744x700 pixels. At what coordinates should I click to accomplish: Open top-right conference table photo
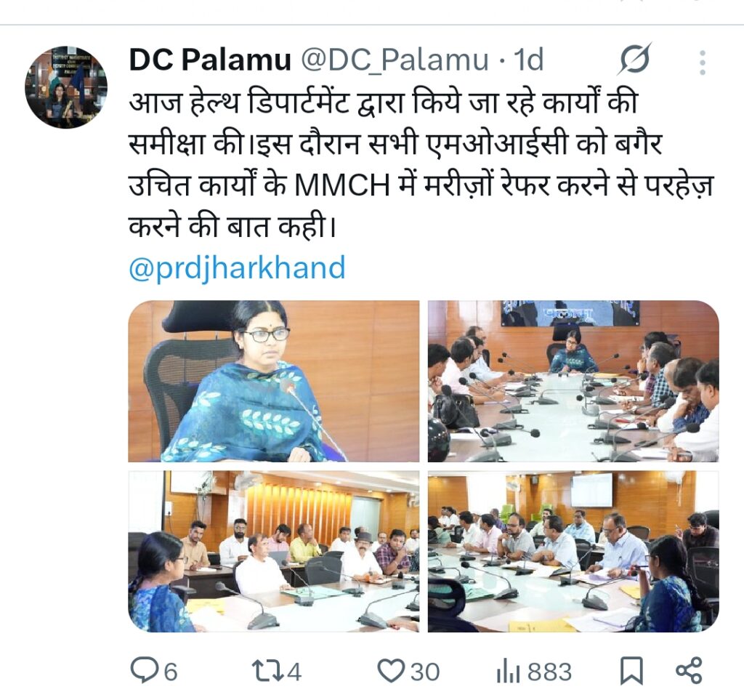(573, 381)
